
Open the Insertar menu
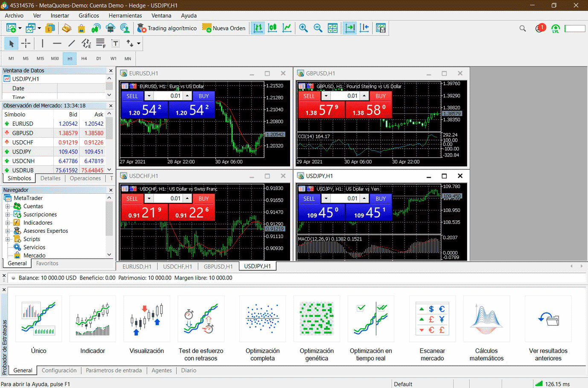pyautogui.click(x=60, y=15)
